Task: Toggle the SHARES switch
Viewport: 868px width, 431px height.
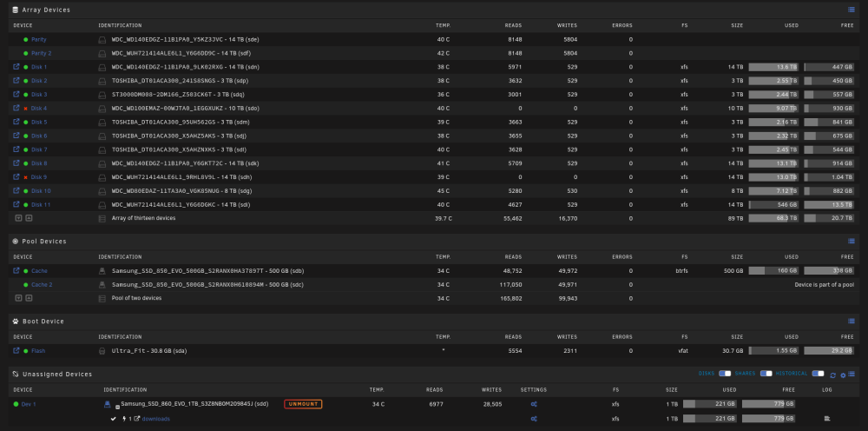Action: coord(766,374)
